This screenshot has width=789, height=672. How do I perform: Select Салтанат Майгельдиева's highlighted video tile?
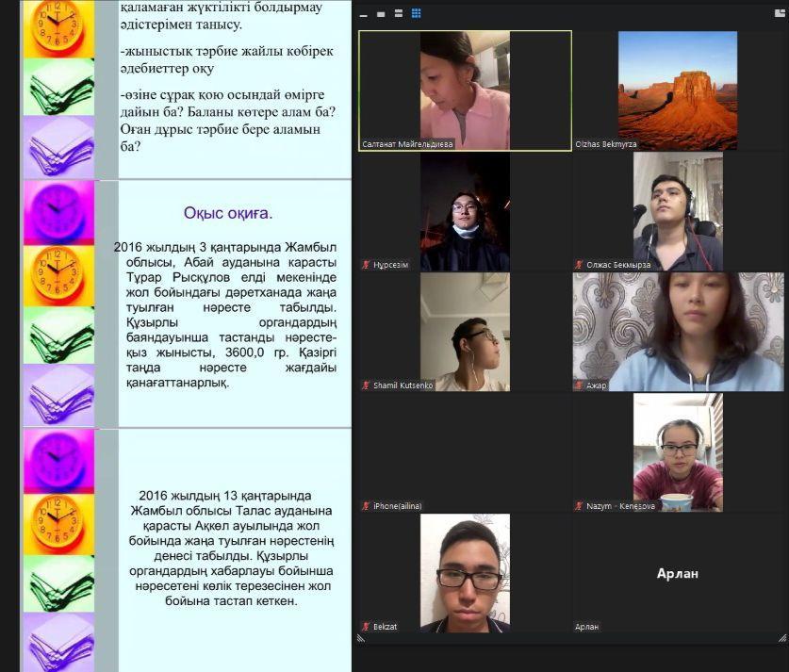pyautogui.click(x=465, y=90)
